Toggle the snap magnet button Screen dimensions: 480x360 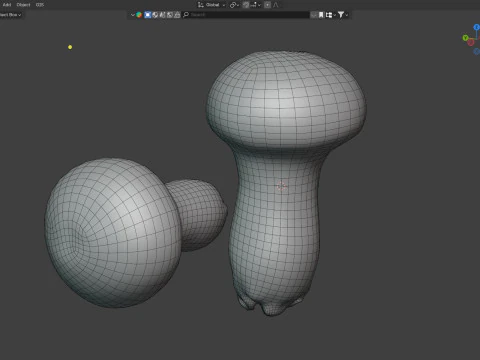[246, 5]
